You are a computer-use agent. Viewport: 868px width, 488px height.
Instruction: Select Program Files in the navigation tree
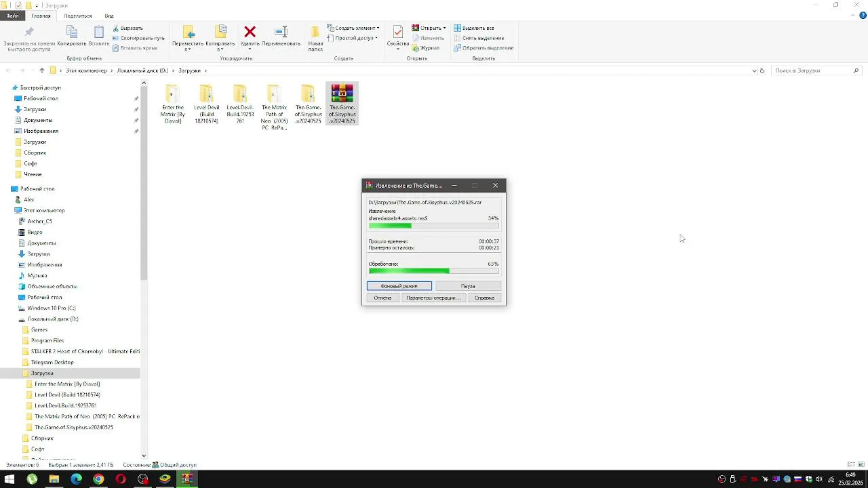(47, 341)
